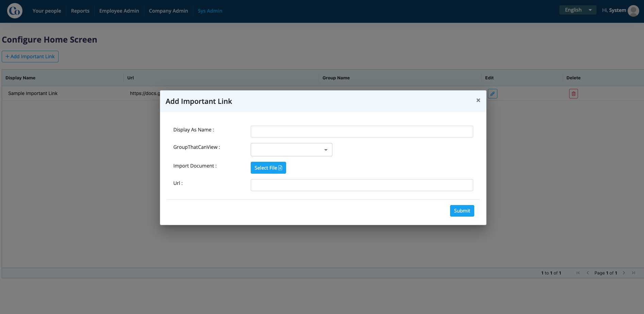
Task: Open the user avatar profile icon
Action: coord(633,11)
